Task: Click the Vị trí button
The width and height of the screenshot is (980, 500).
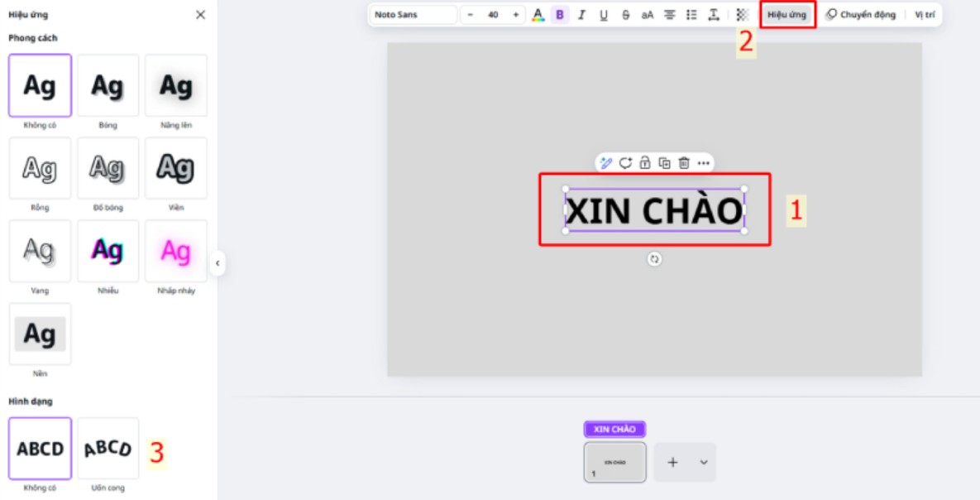Action: [925, 15]
